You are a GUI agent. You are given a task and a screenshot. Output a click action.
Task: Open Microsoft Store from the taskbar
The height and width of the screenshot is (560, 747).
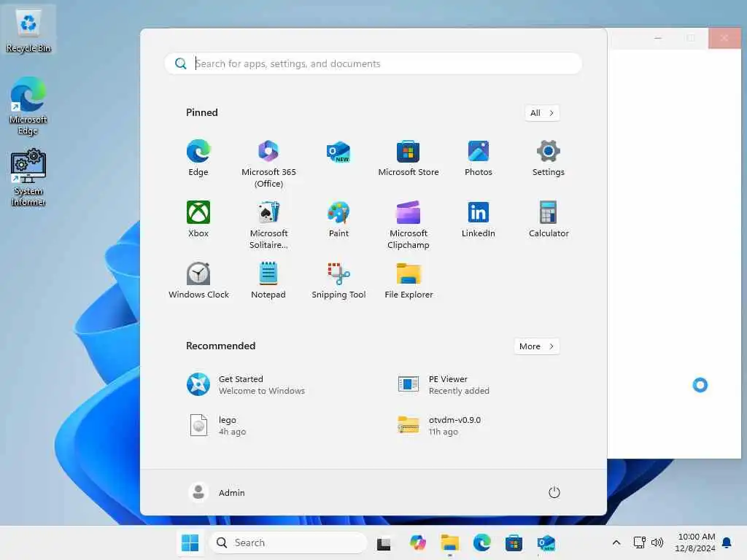[x=514, y=542]
